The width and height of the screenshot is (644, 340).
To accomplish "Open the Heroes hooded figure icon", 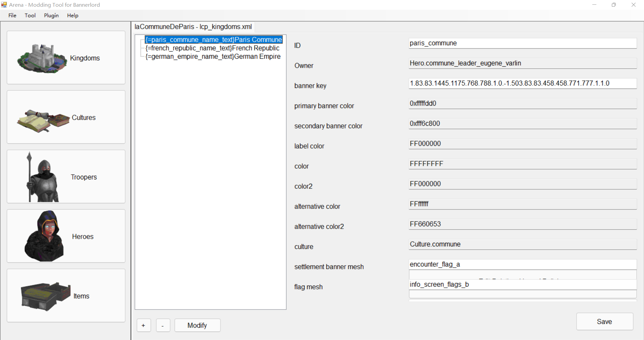I will (44, 236).
